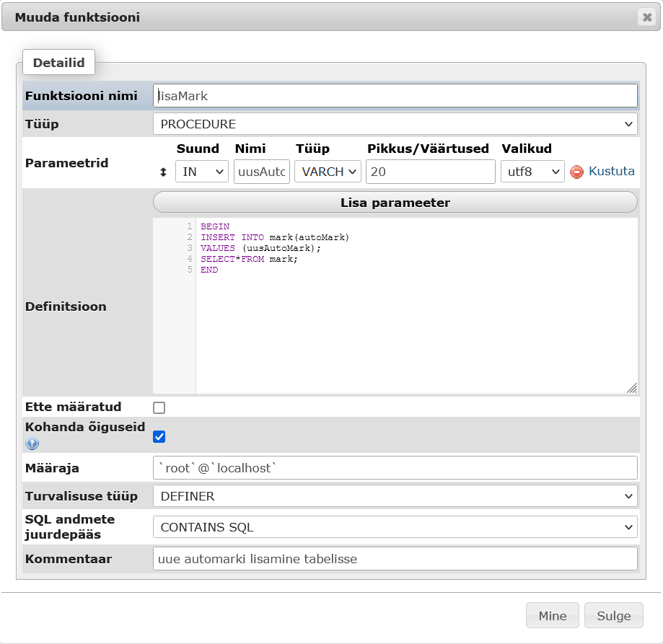
Task: Open the Suund IN direction dropdown
Action: [201, 172]
